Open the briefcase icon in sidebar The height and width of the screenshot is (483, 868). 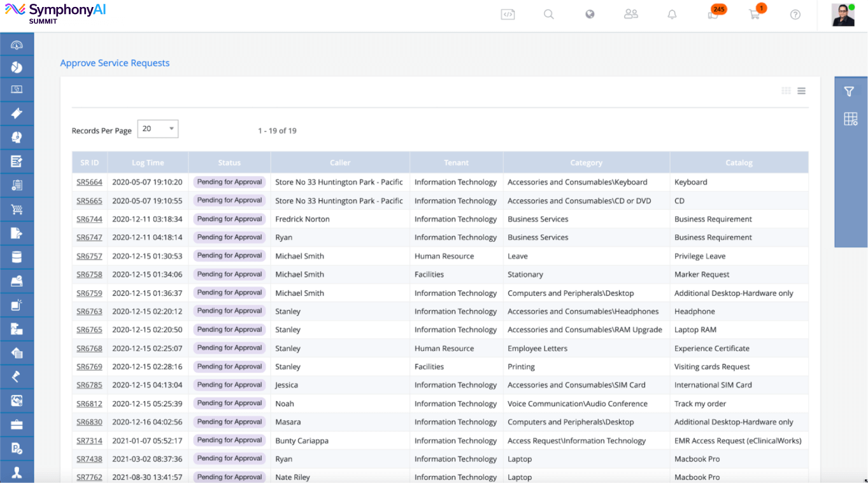(x=17, y=424)
